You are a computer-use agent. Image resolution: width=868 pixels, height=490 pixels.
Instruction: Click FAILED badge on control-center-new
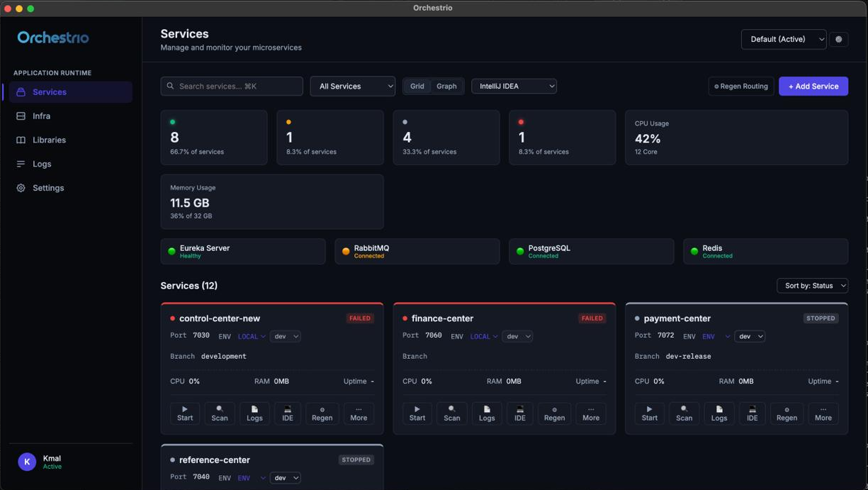click(360, 318)
